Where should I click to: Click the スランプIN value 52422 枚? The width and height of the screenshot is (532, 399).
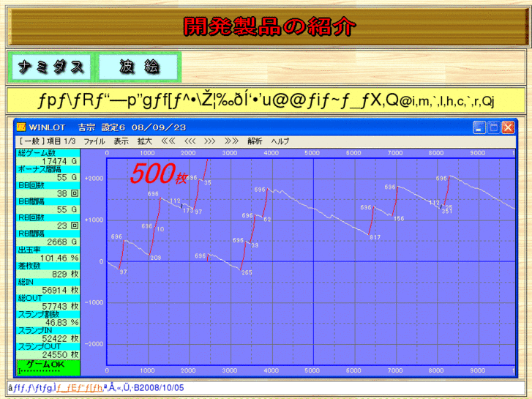pyautogui.click(x=61, y=338)
